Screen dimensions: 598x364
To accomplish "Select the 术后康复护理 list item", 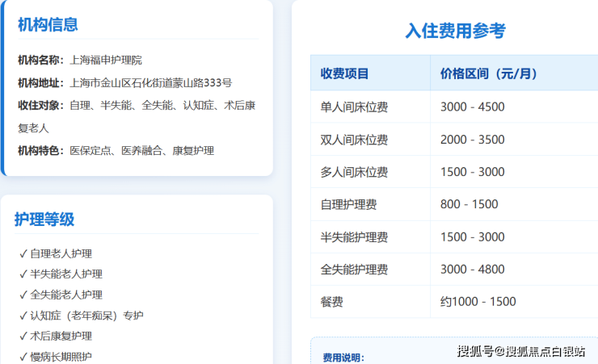I will (56, 336).
